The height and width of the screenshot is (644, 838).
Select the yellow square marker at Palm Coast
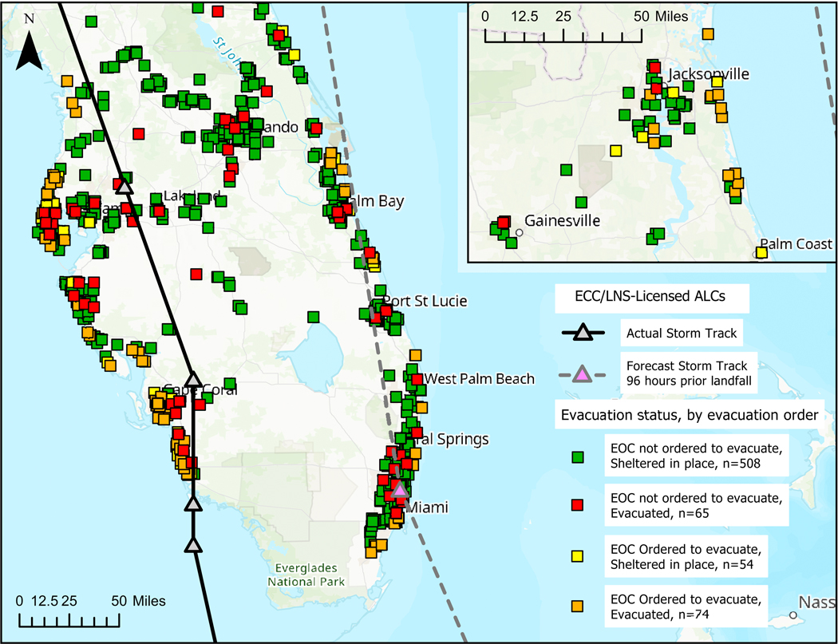pyautogui.click(x=761, y=253)
